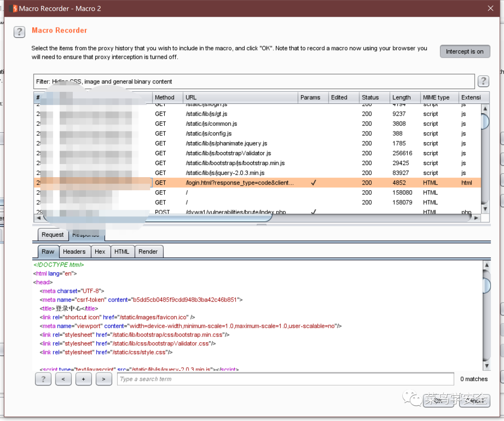Viewport: 504px width, 421px height.
Task: Switch to the Request tab
Action: [52, 235]
